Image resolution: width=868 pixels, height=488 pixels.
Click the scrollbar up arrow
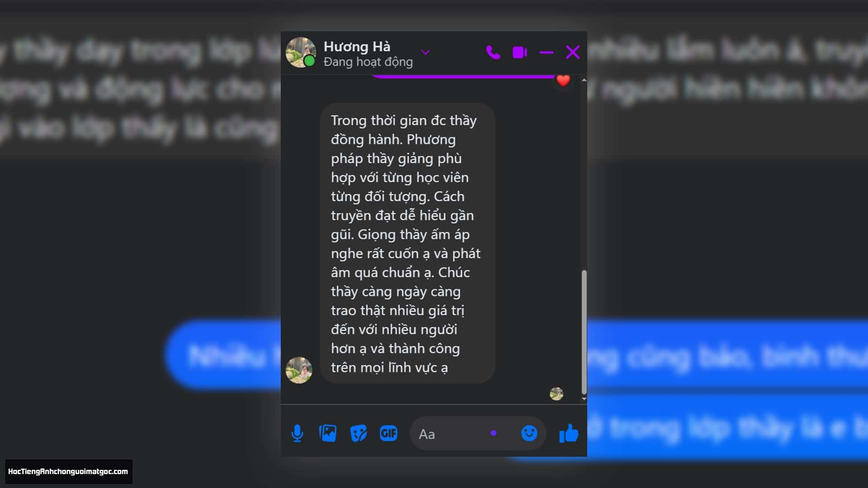[584, 80]
